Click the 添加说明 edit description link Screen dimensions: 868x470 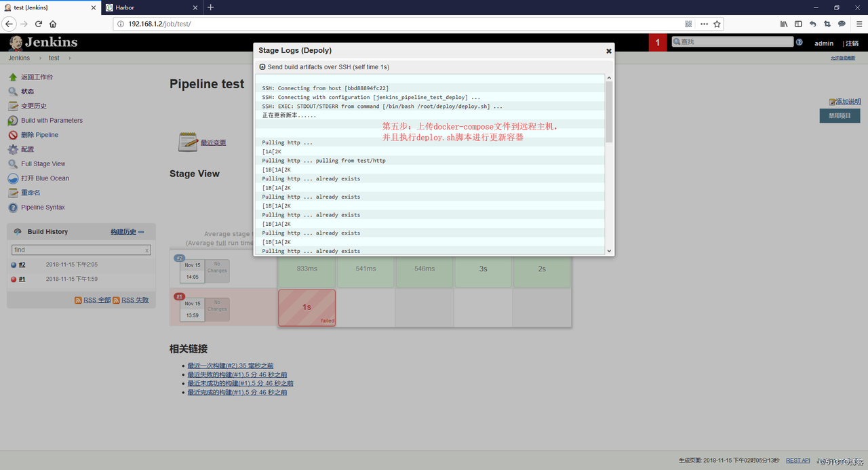pos(848,102)
